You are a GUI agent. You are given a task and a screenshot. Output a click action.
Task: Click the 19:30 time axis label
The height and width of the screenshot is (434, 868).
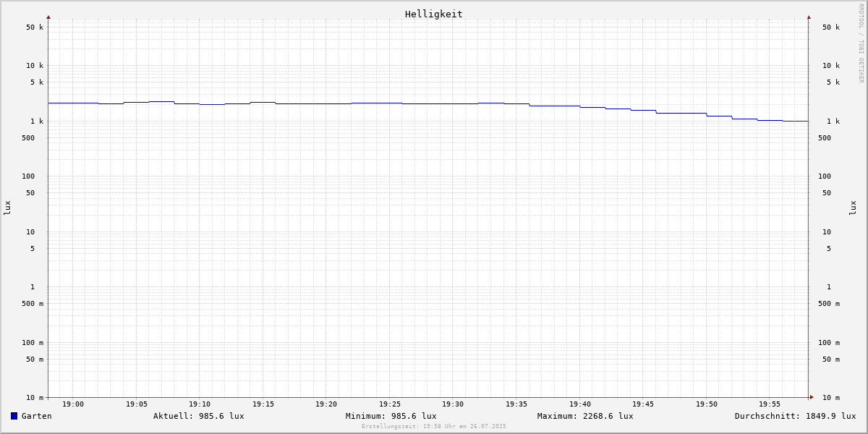coord(453,404)
